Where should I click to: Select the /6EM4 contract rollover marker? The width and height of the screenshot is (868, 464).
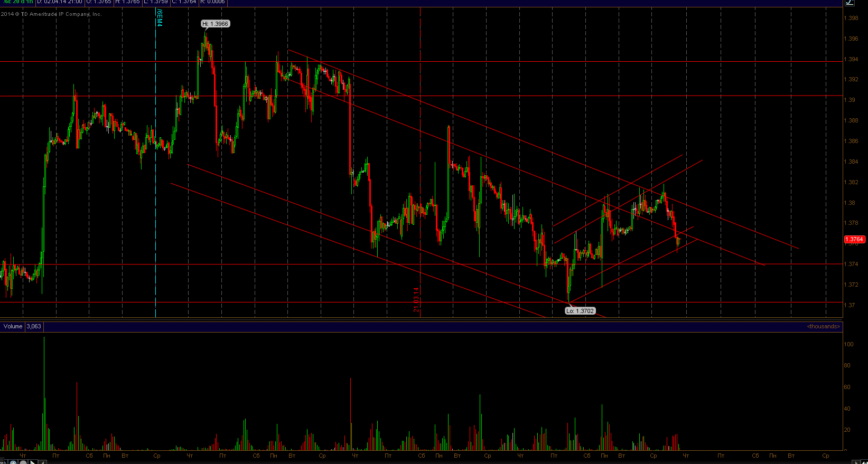(x=160, y=17)
